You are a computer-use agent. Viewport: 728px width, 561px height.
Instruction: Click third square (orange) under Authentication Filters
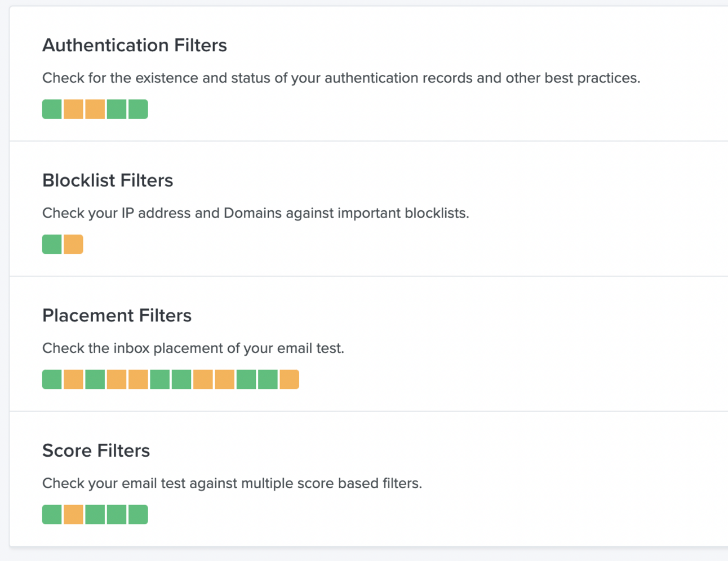(x=95, y=109)
